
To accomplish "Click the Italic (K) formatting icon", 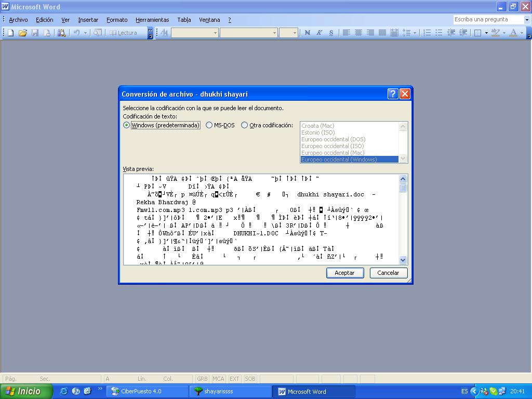I will pos(319,33).
